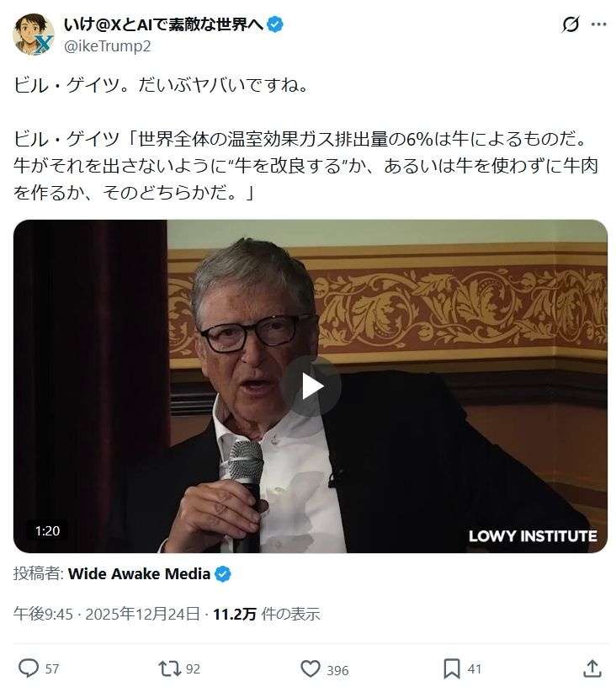
Task: Open the Grok icon at top right
Action: pos(570,24)
